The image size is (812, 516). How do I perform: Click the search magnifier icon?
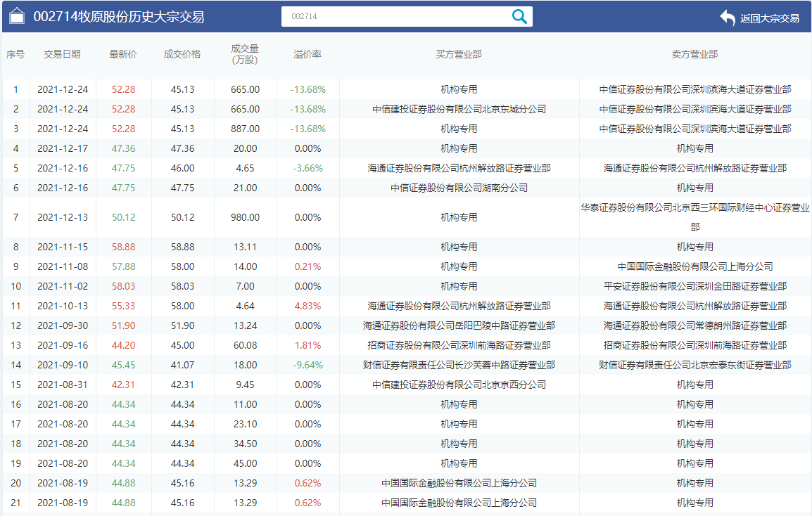519,15
